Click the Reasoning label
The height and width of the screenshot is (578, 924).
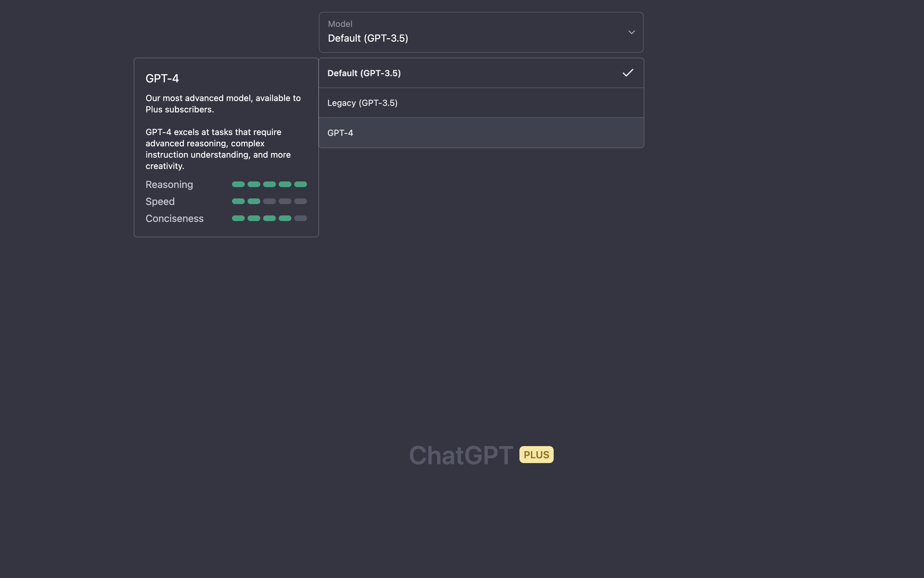(169, 185)
